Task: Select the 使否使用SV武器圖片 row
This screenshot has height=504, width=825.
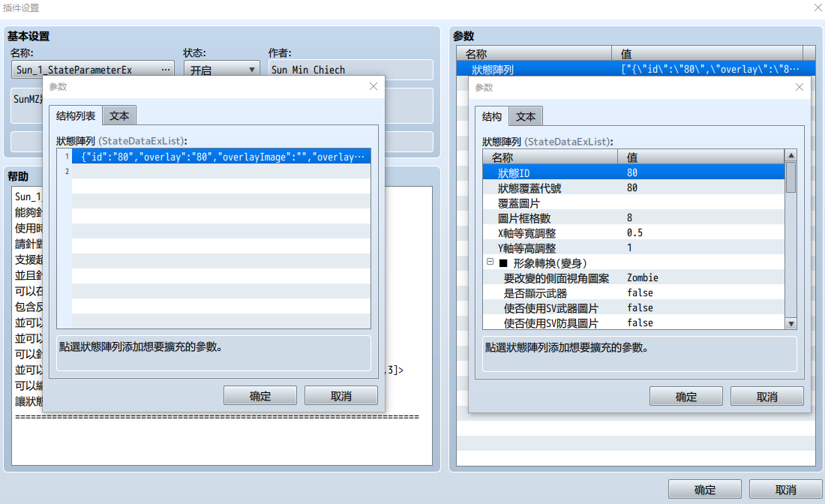Action: tap(634, 307)
